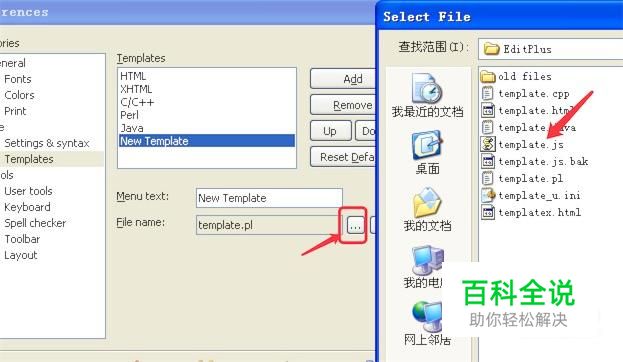Select template.js.bak file icon
The height and width of the screenshot is (362, 623).
pyautogui.click(x=488, y=161)
